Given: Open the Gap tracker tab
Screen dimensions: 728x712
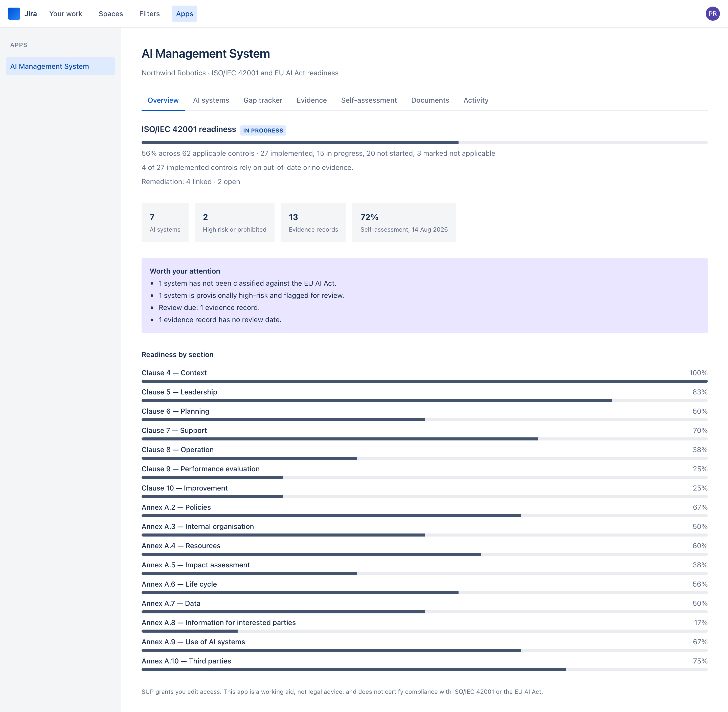Looking at the screenshot, I should point(263,100).
